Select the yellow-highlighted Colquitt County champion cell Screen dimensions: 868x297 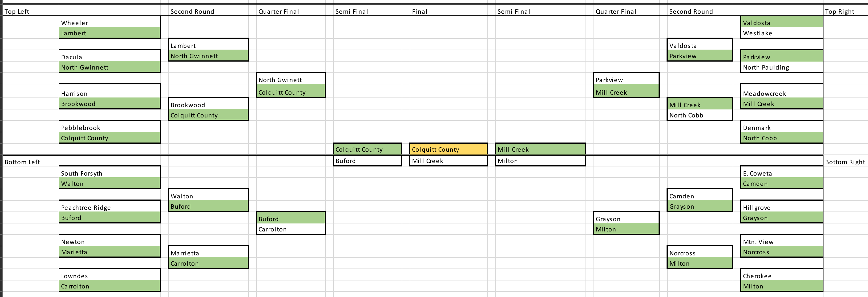point(448,149)
